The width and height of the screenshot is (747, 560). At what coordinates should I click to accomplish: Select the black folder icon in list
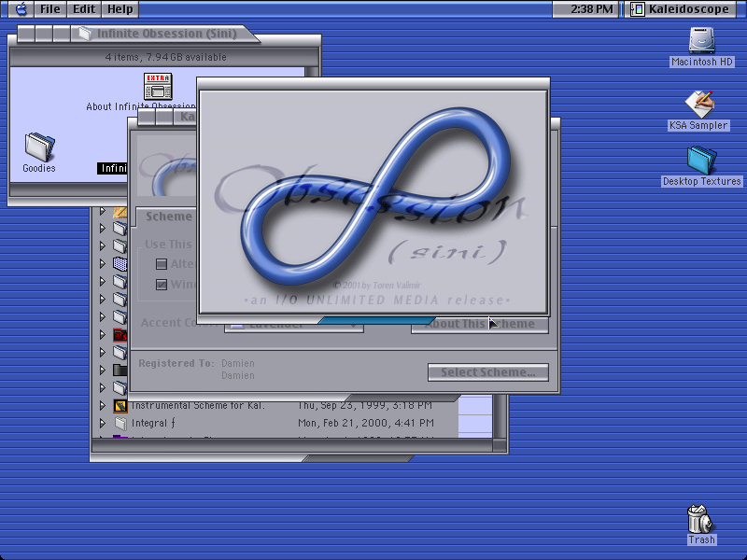tap(120, 370)
